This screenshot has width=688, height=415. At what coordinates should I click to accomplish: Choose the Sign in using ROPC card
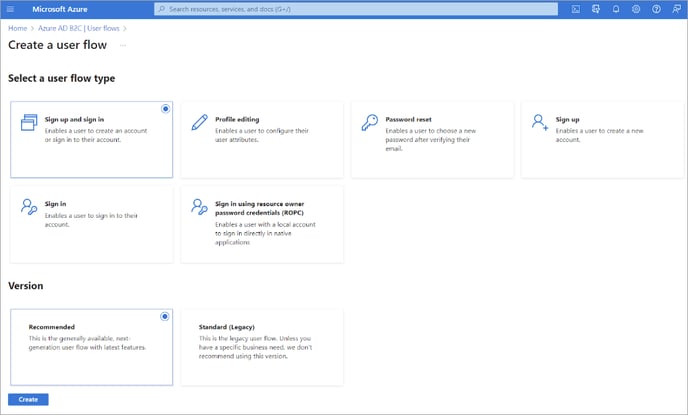[262, 225]
